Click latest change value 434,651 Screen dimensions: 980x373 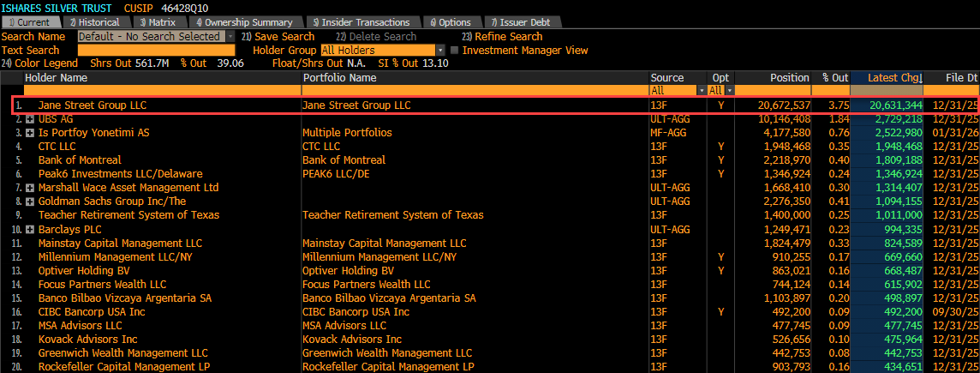point(904,367)
